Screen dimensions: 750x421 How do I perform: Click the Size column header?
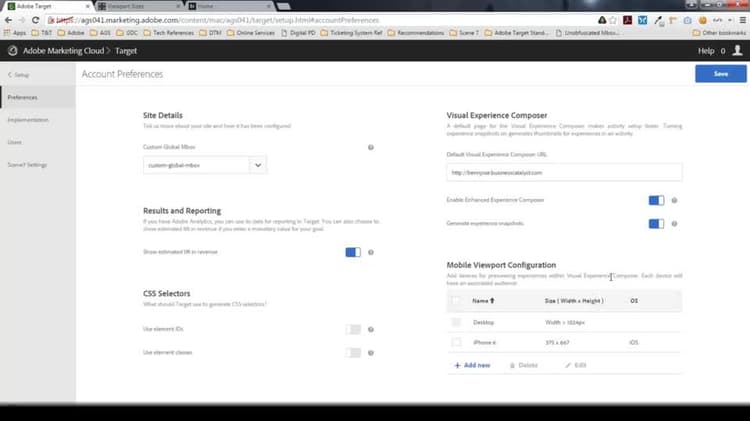[x=574, y=300]
